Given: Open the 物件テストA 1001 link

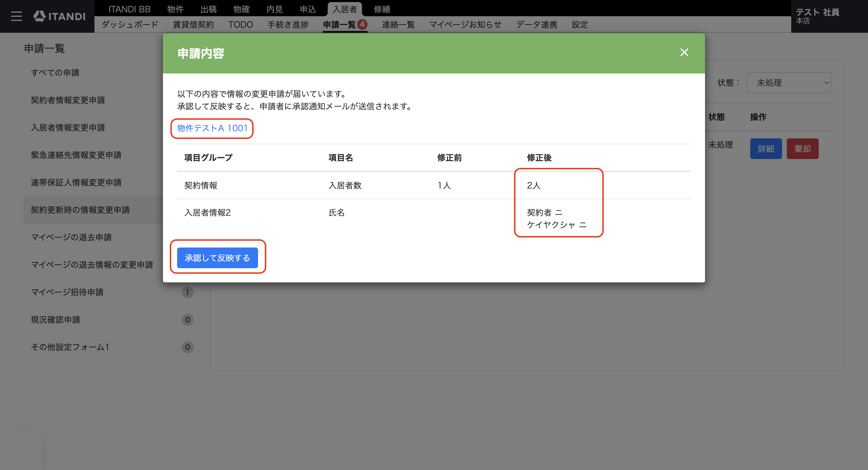Looking at the screenshot, I should click(212, 128).
